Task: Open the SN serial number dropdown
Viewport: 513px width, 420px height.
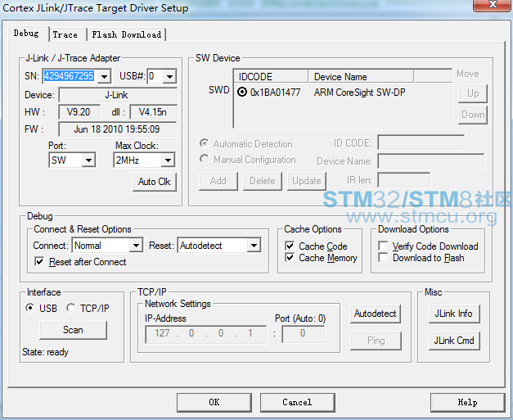Action: [x=104, y=77]
